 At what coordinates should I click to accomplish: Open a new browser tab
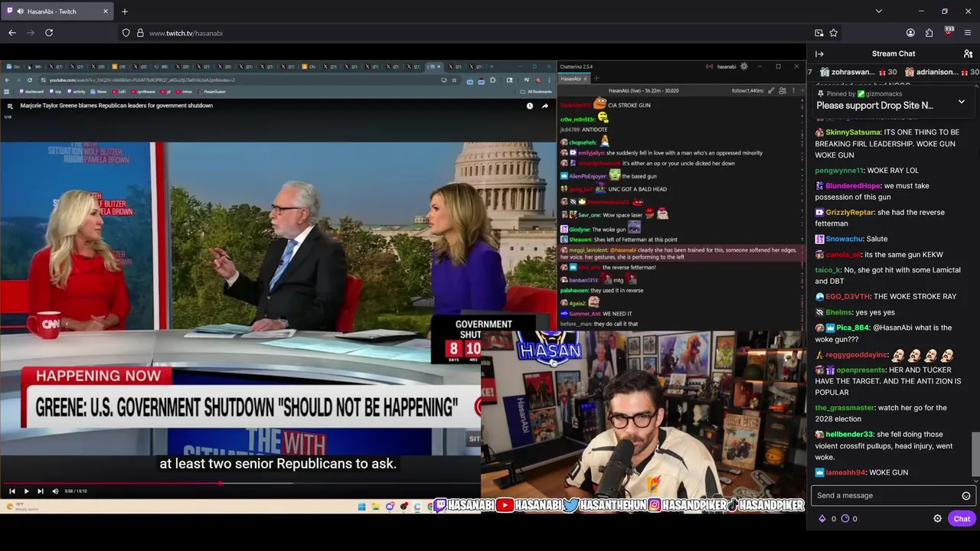point(125,11)
